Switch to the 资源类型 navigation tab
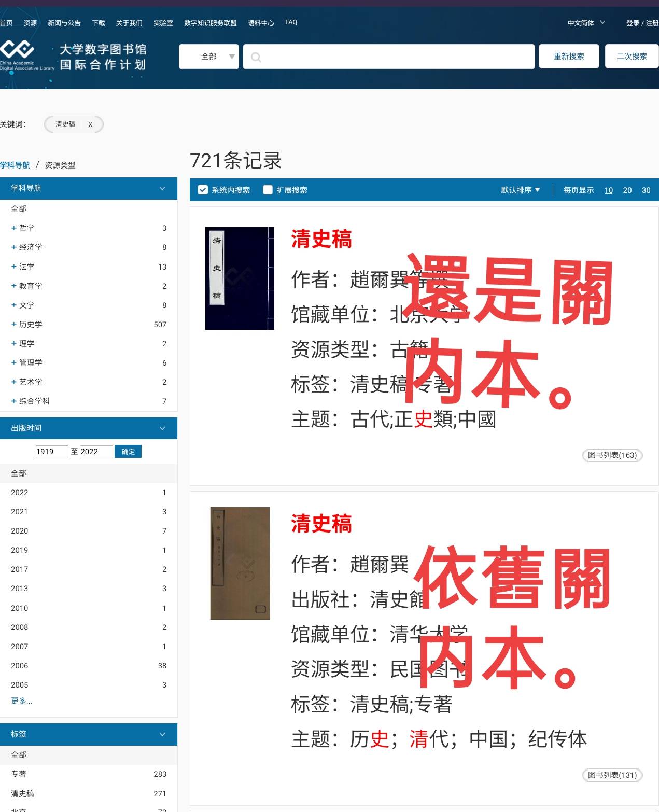 60,165
